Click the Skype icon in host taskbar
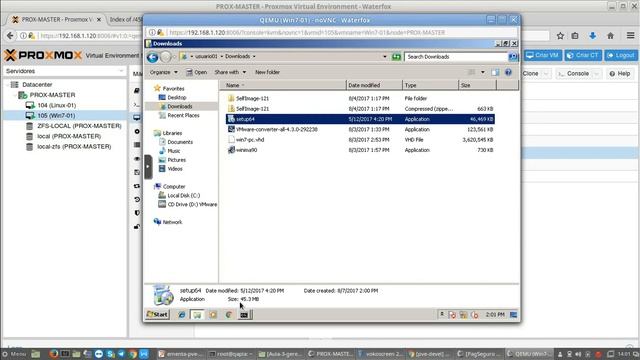 click(x=111, y=354)
